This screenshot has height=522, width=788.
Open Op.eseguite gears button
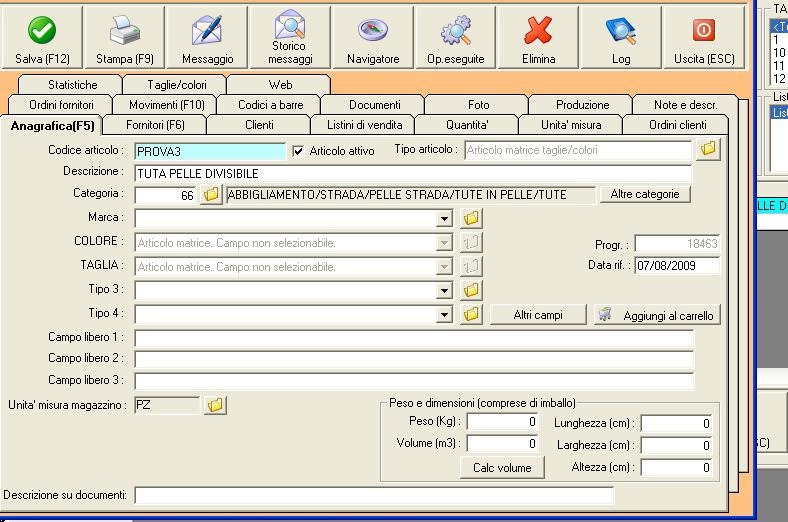[x=456, y=37]
